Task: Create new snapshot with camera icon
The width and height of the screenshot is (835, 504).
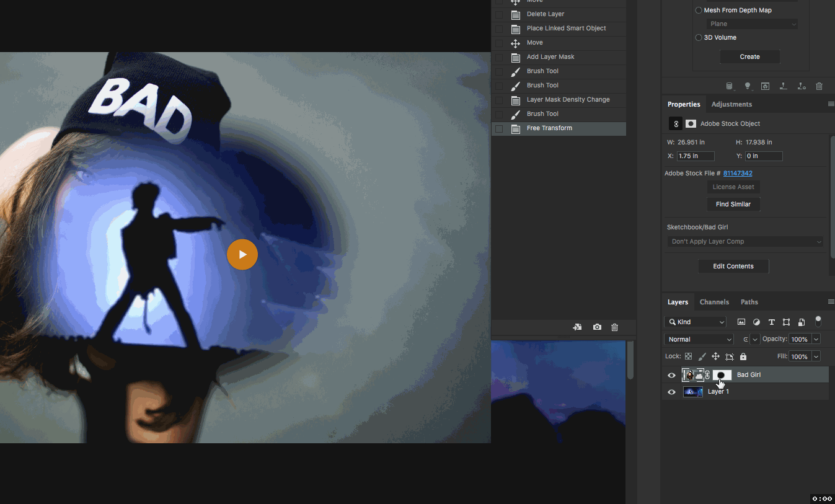Action: [597, 327]
